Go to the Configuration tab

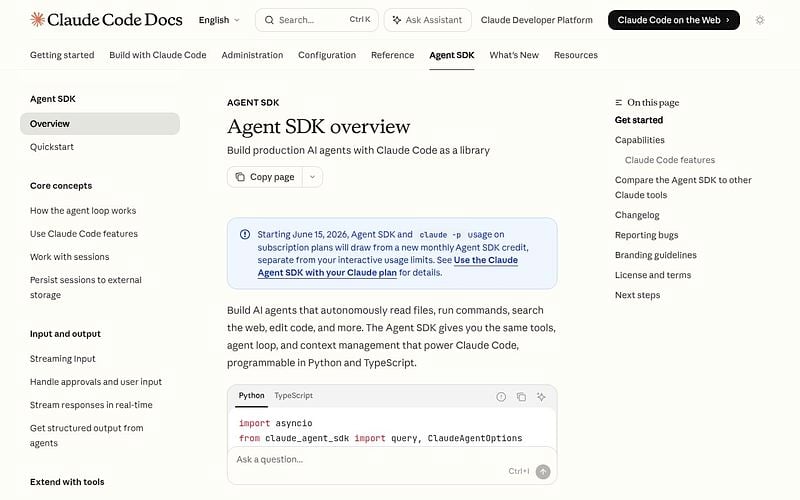pos(327,55)
